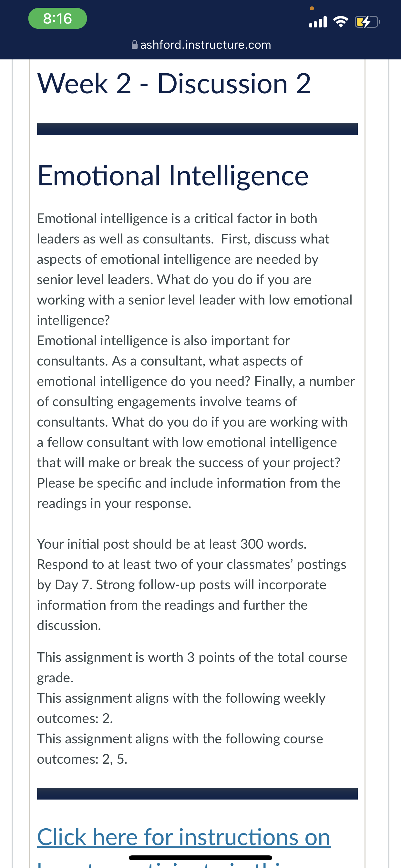
Task: Tap the Wi-Fi status icon
Action: tap(341, 22)
